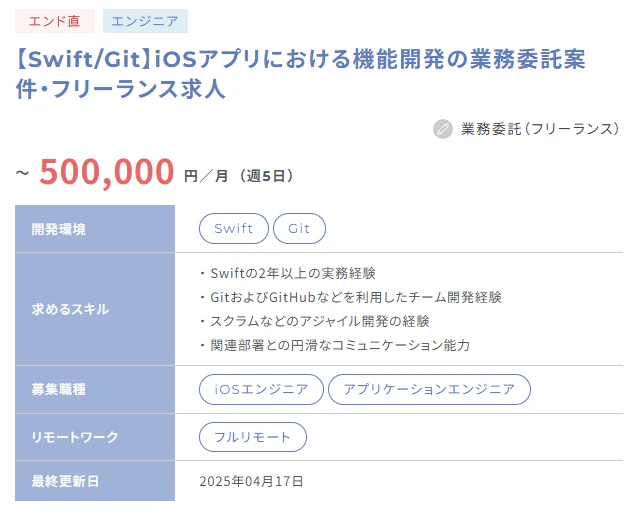Select the エンド直 tag
Image resolution: width=642 pixels, height=516 pixels.
click(x=56, y=21)
